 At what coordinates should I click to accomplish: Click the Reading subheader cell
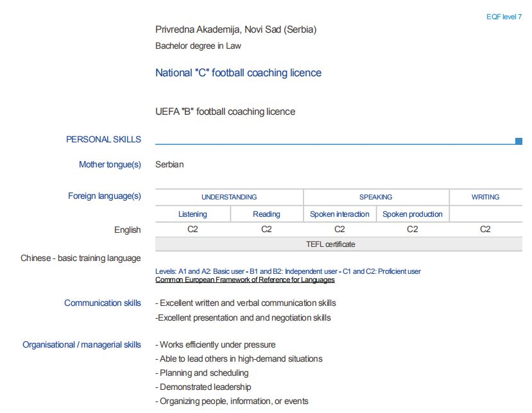tap(266, 214)
